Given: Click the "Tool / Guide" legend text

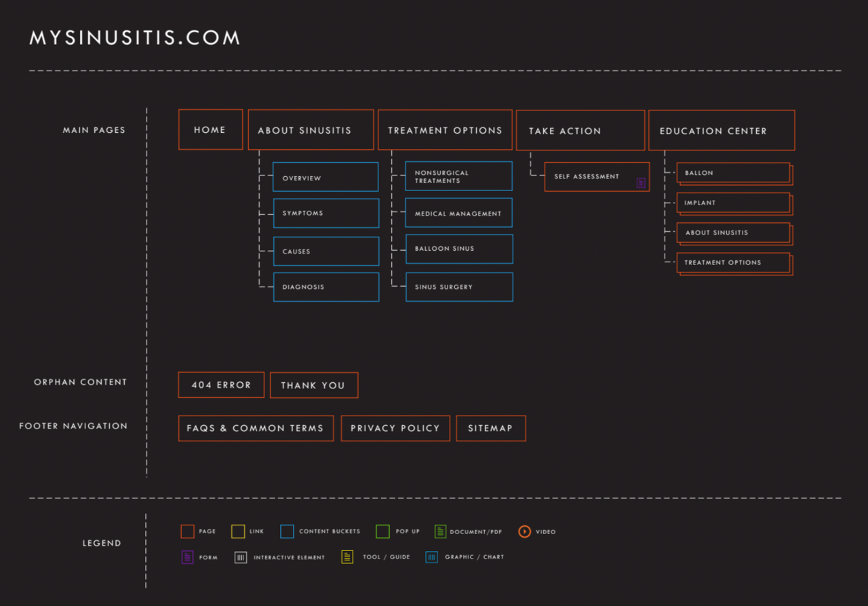Looking at the screenshot, I should pyautogui.click(x=387, y=557).
